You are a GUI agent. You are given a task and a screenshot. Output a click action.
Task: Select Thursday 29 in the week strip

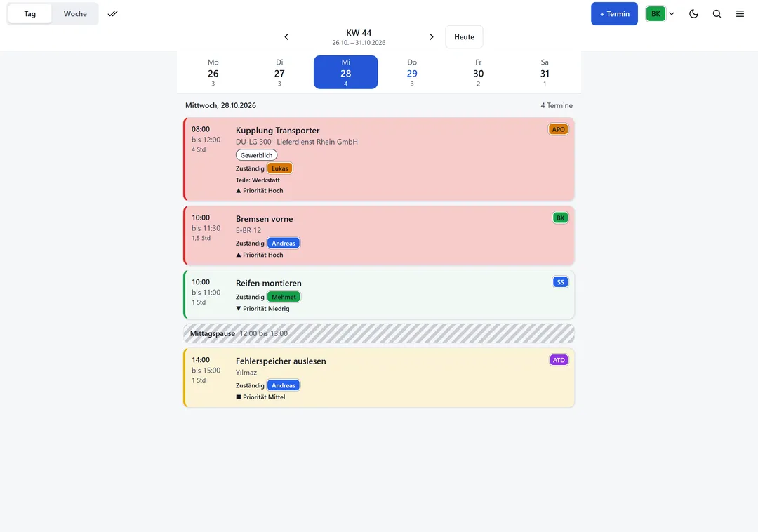(x=412, y=72)
